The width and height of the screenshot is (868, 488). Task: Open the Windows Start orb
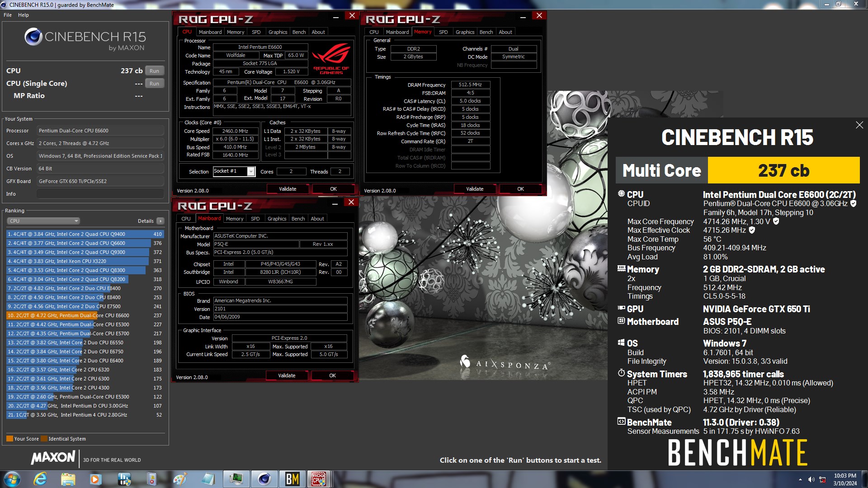point(12,479)
